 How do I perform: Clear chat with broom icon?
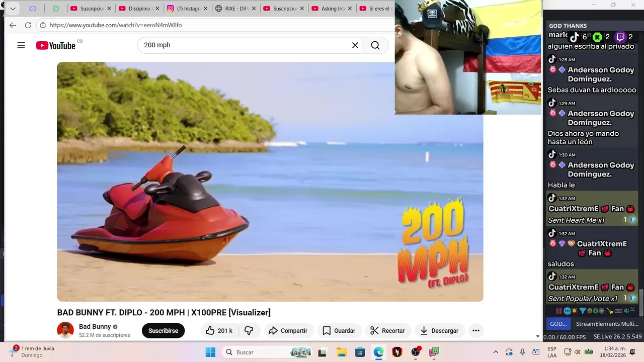point(610,311)
